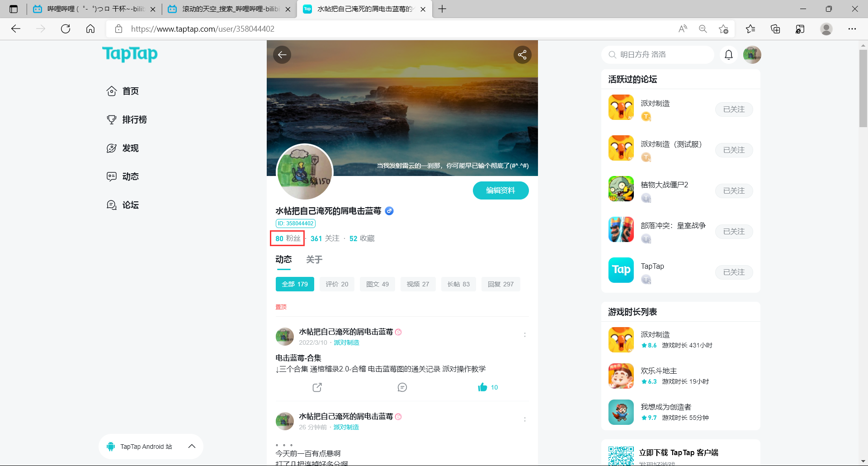Open the 部落冲突：皇室战争 forum icon

point(621,229)
